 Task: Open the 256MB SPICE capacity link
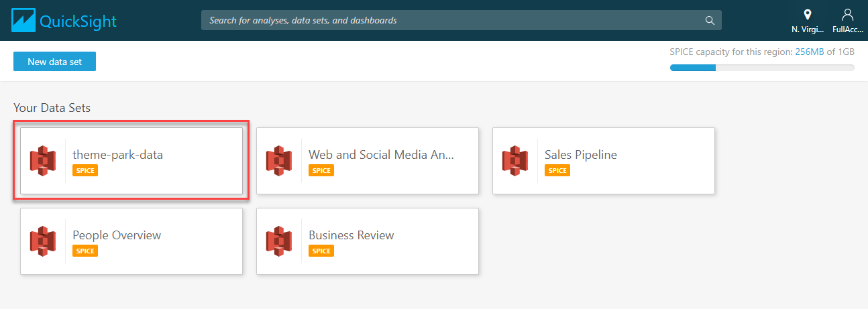(x=809, y=52)
